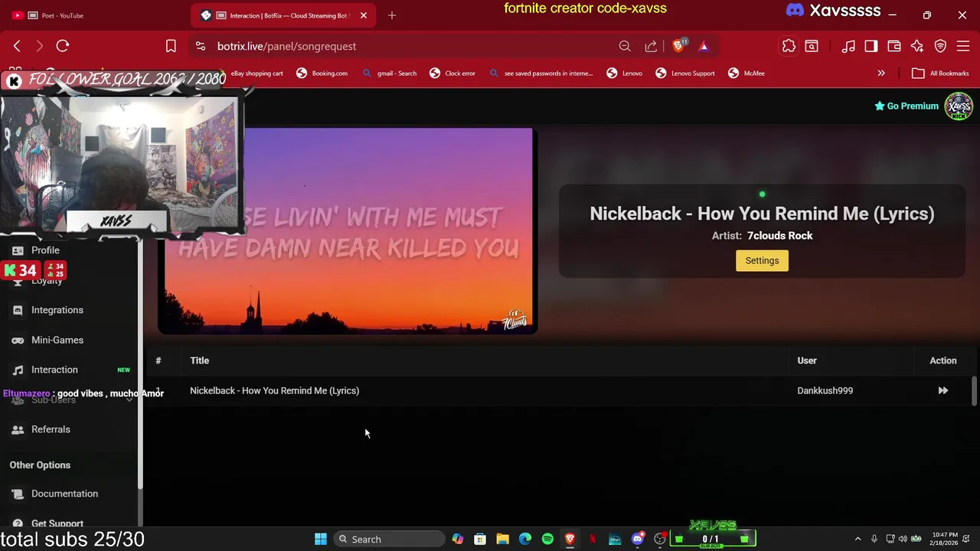This screenshot has height=551, width=980.
Task: Open the Brave VPN shield icon
Action: (x=940, y=46)
